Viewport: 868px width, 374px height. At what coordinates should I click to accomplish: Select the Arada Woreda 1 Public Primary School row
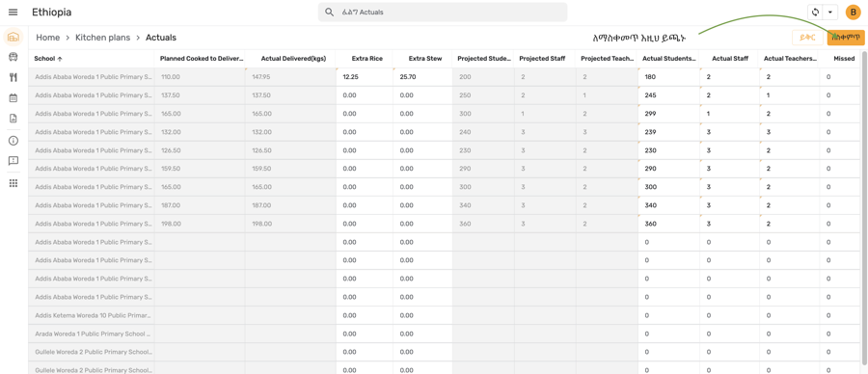[445, 334]
